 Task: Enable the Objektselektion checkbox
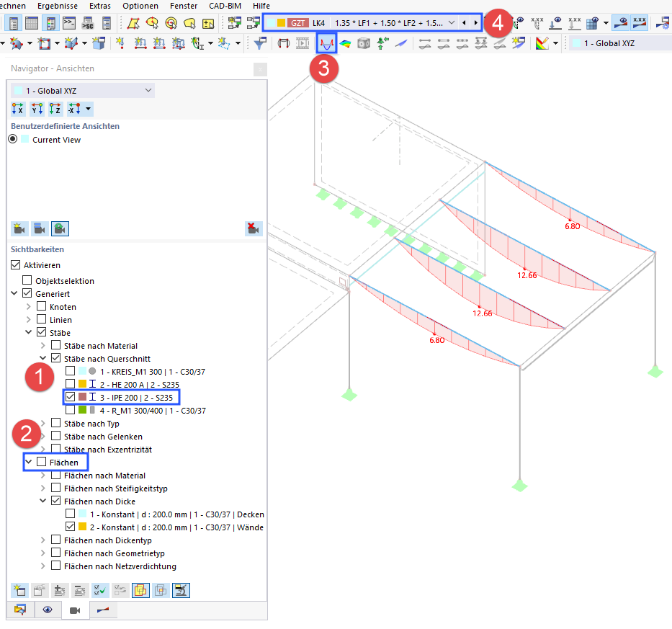click(x=27, y=280)
